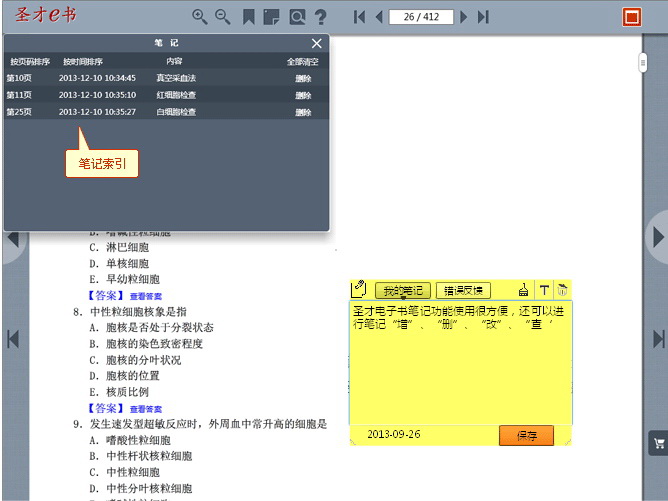Image resolution: width=668 pixels, height=501 pixels.
Task: Switch to 我的笔记 tab in note
Action: coord(403,291)
